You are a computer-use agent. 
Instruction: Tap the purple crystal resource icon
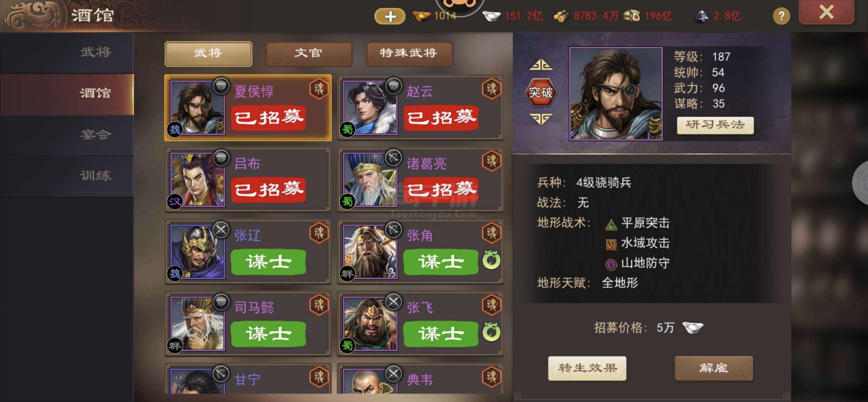pyautogui.click(x=701, y=16)
